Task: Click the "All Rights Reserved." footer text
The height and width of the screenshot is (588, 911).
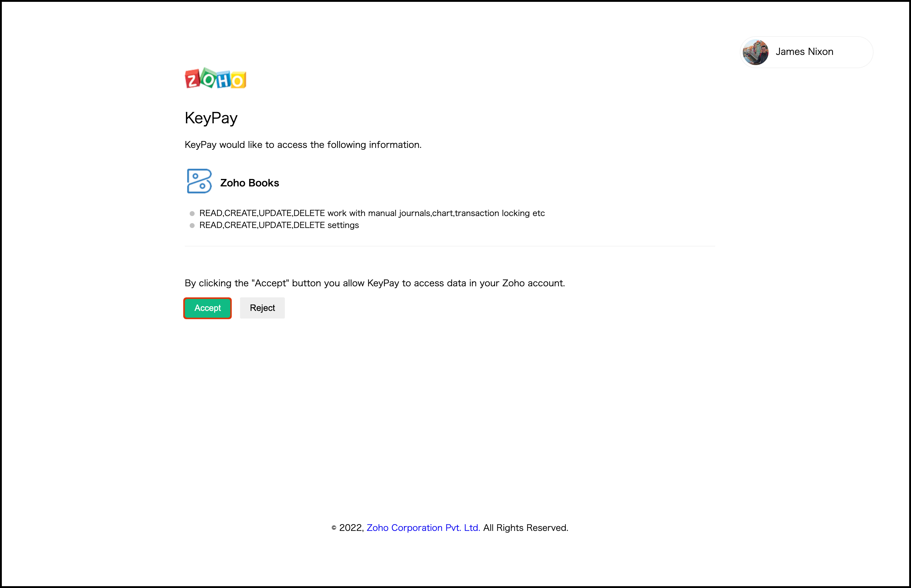Action: click(525, 528)
